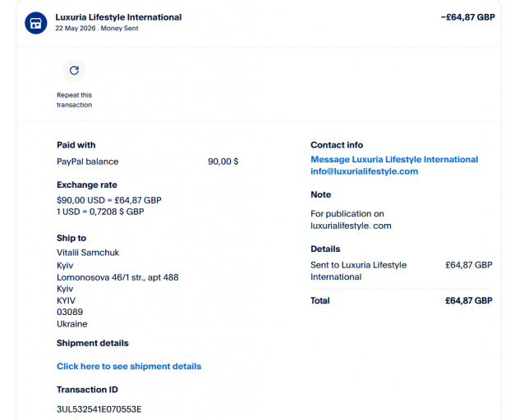Click the PayPal balance text
The width and height of the screenshot is (510, 420).
88,162
